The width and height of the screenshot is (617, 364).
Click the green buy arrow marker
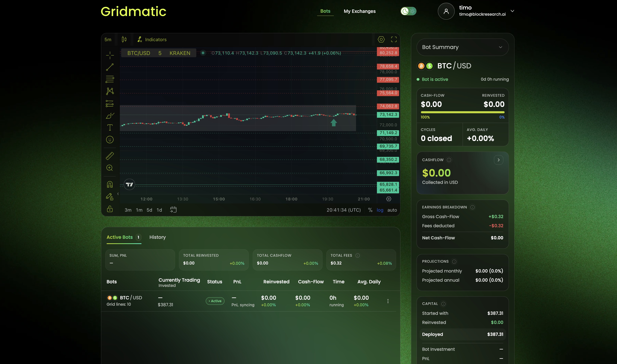pos(333,123)
